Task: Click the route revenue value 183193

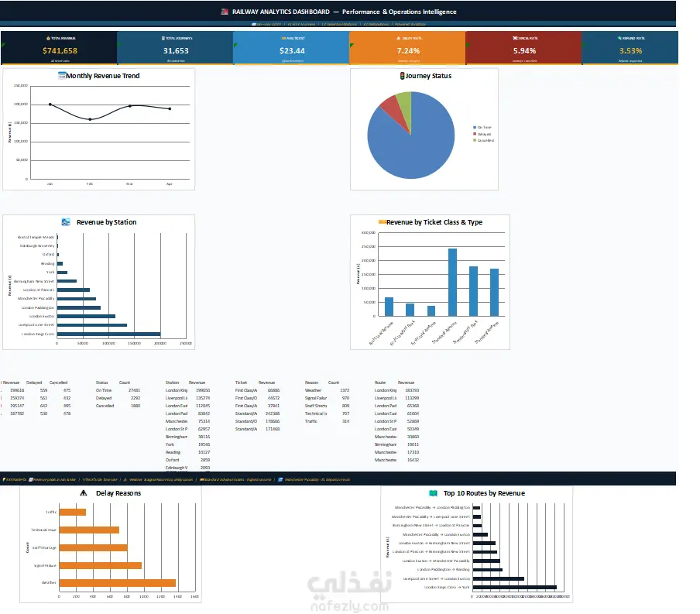Action: click(x=412, y=390)
